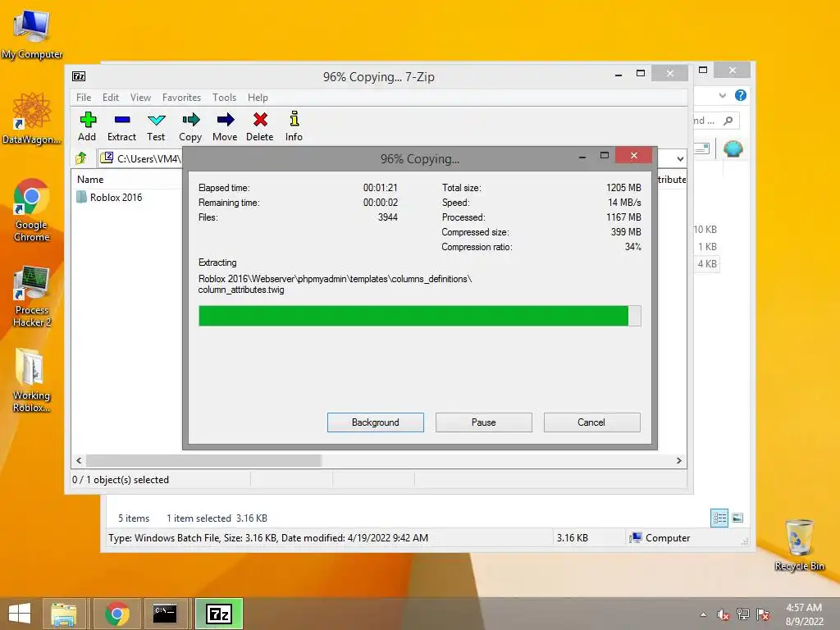
Task: Click the Move toolbar icon
Action: pyautogui.click(x=225, y=126)
